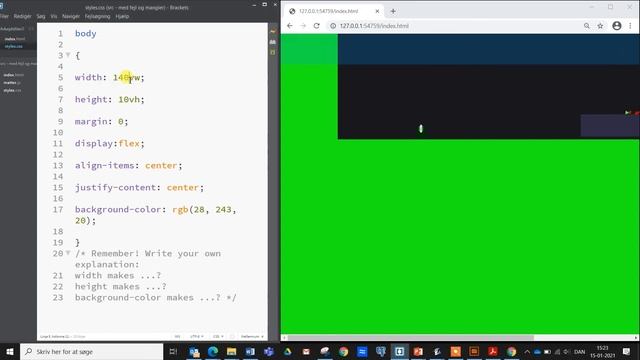Open the Extension Manager icon in Brackets
The image size is (640, 360).
pyautogui.click(x=273, y=42)
